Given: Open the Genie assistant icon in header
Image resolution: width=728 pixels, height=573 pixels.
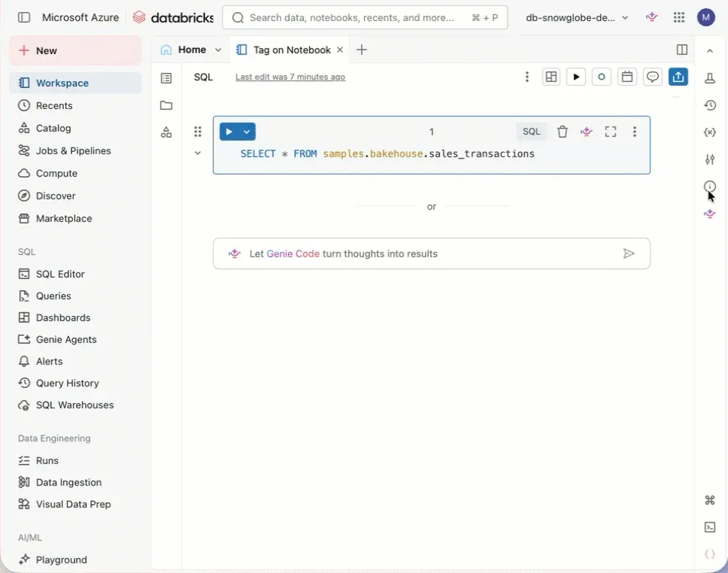Looking at the screenshot, I should [652, 17].
